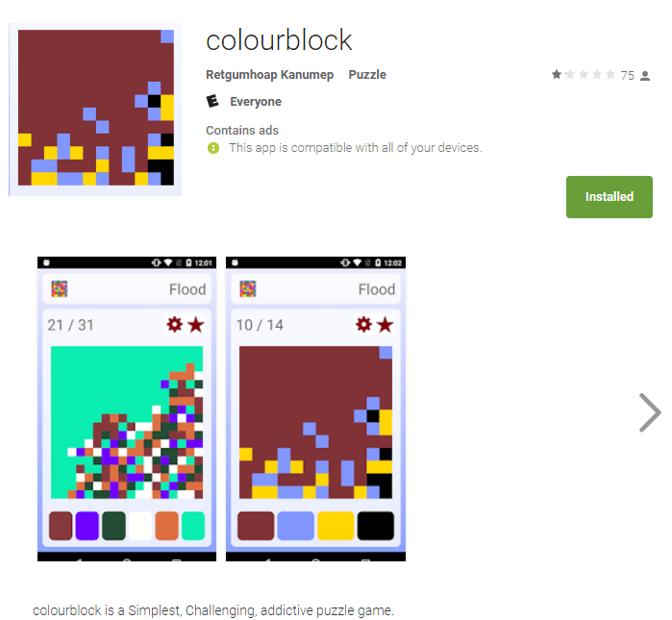This screenshot has height=620, width=672.
Task: Select the orange colour swatch
Action: [166, 526]
